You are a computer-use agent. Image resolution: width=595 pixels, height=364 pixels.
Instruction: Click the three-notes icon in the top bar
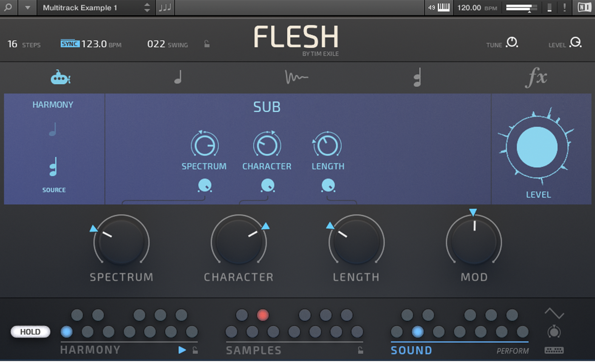tap(165, 8)
